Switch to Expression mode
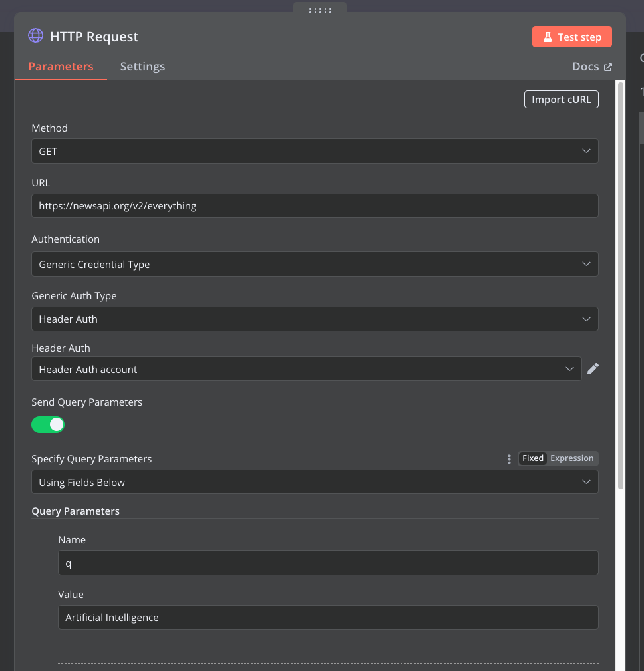This screenshot has height=671, width=644. 571,458
